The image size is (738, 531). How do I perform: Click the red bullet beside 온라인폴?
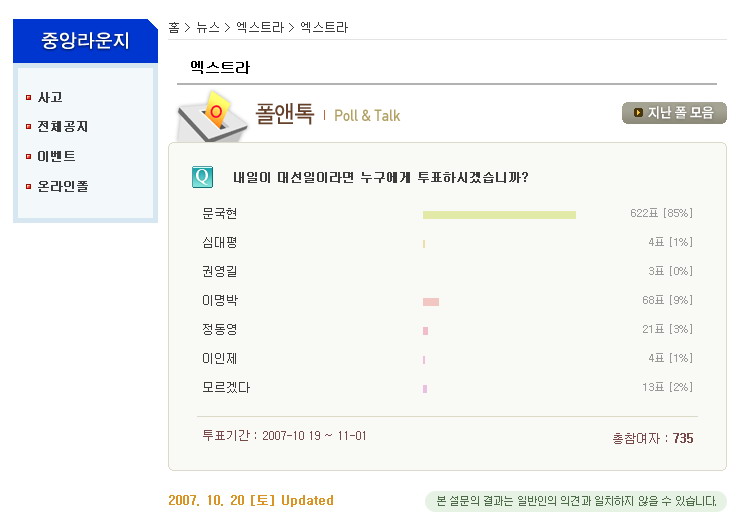(x=29, y=187)
